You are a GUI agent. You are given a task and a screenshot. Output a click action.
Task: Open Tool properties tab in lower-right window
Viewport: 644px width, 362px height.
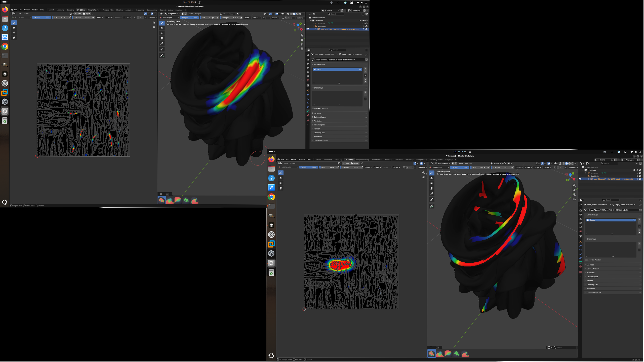tap(581, 205)
